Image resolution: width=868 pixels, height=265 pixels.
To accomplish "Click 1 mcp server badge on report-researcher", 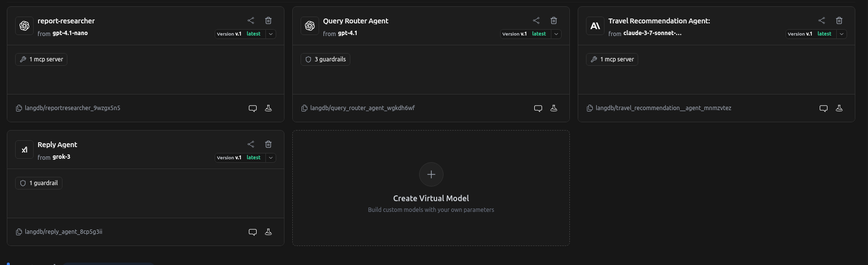I will pyautogui.click(x=41, y=59).
